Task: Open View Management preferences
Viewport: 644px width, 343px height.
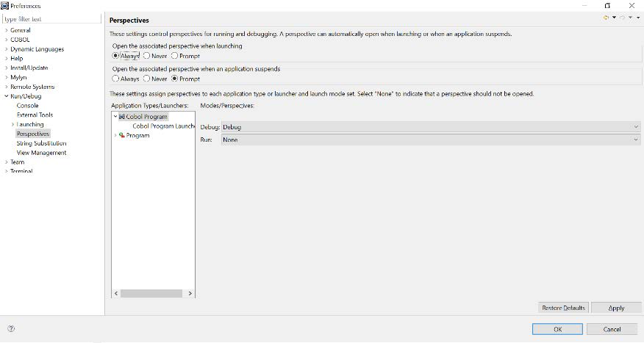Action: click(41, 153)
